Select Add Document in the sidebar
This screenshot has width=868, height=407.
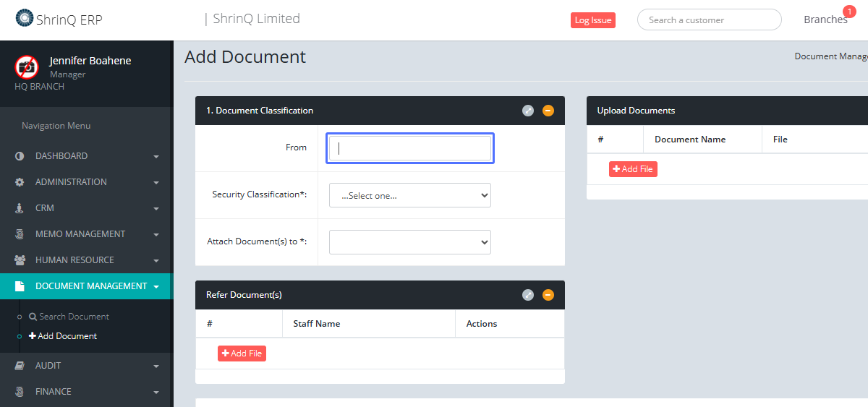(x=67, y=336)
